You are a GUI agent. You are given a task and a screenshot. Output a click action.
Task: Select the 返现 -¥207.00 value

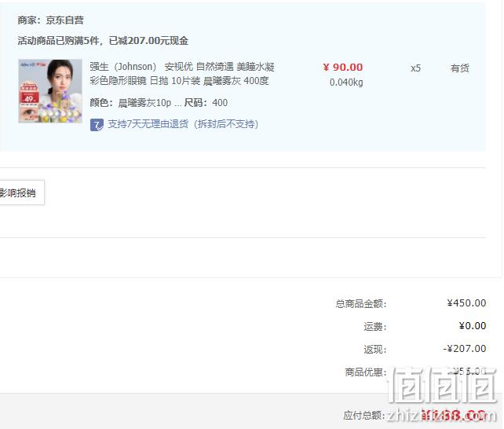(x=465, y=349)
